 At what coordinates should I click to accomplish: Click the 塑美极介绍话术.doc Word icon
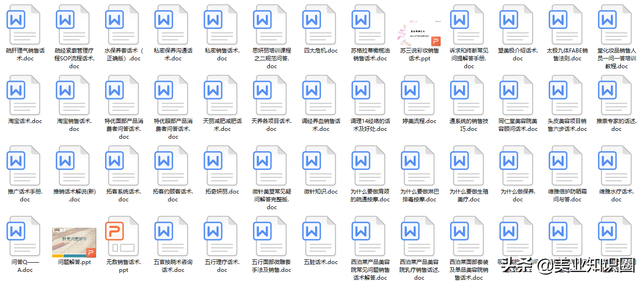point(516,25)
